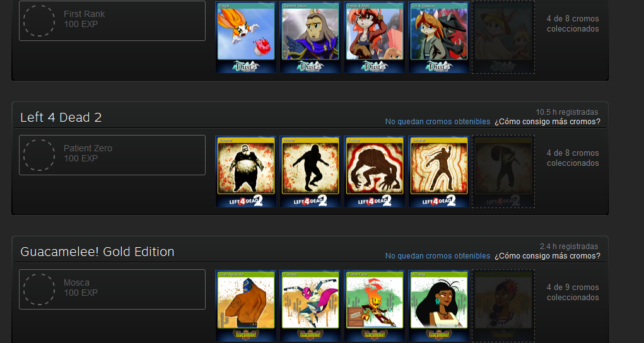Click the Flame Face card
644x343 pixels.
tap(375, 306)
